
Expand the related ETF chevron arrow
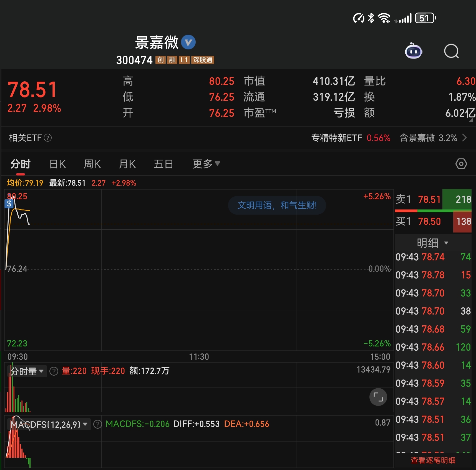(464, 138)
